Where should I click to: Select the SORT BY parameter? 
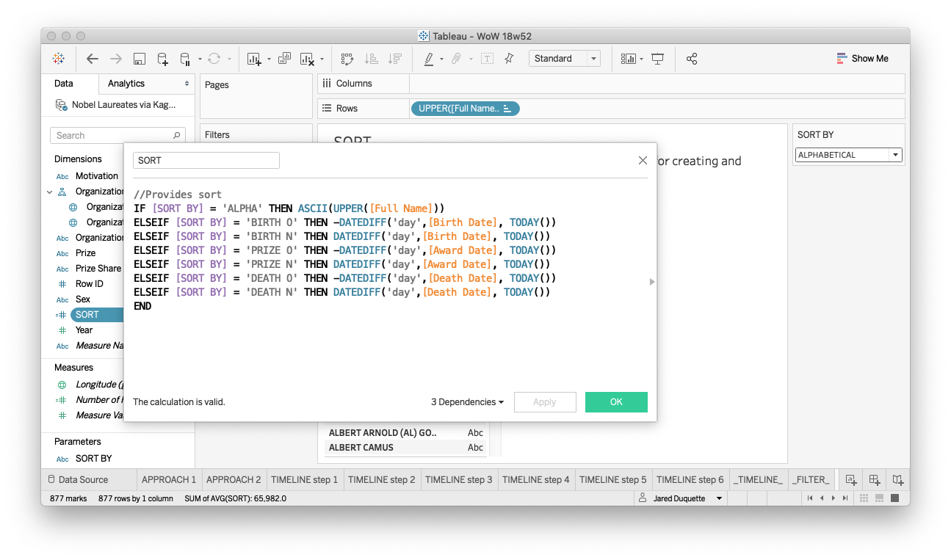point(94,459)
